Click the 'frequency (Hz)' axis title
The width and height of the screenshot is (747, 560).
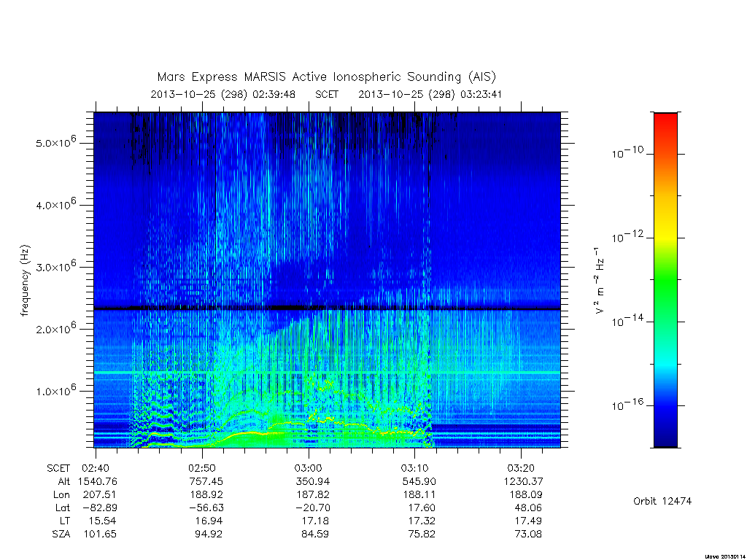click(25, 280)
